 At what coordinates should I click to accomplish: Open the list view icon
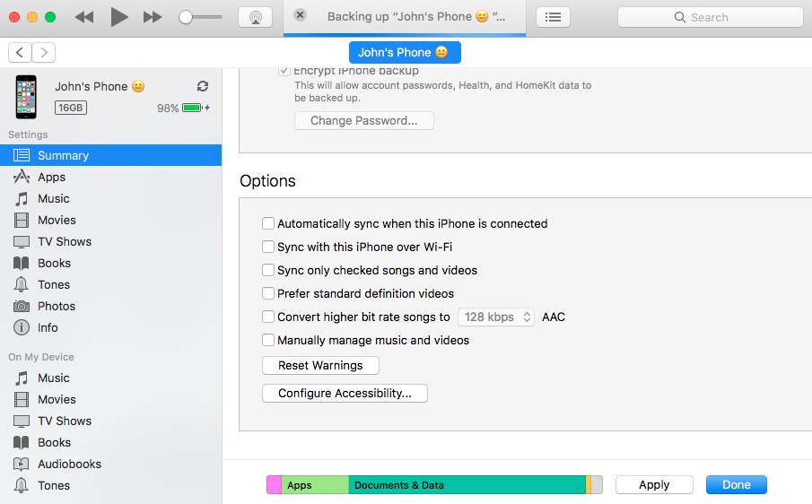click(x=553, y=17)
